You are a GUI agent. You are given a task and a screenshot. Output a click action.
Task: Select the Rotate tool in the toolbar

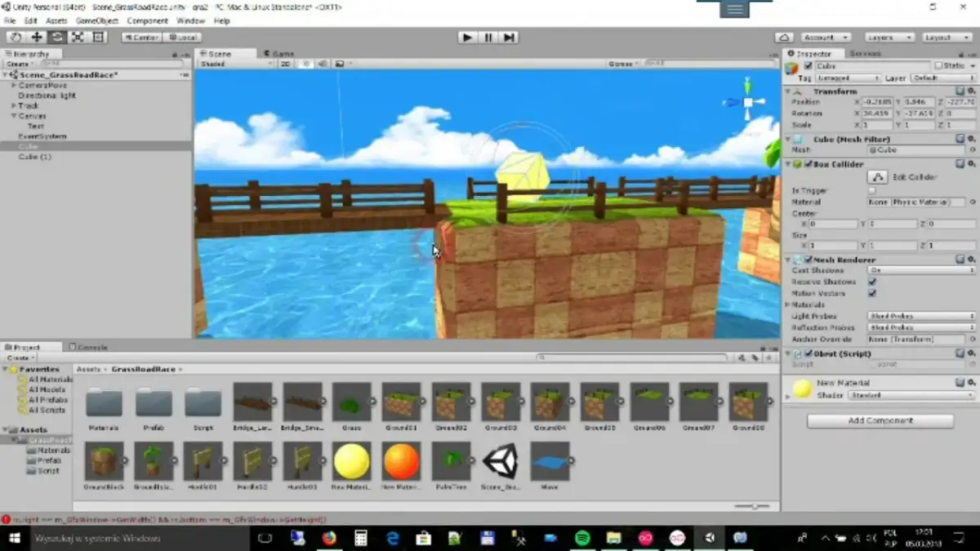coord(57,38)
